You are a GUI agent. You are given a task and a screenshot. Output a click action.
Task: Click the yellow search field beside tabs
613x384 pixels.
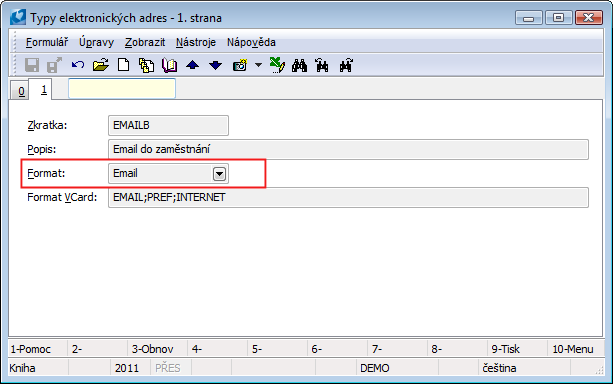coord(122,88)
